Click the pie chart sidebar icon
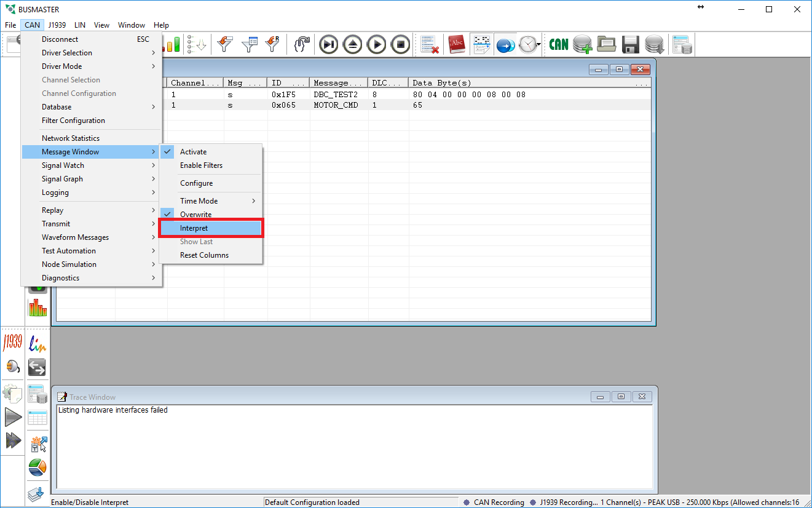The width and height of the screenshot is (812, 508). pos(37,467)
